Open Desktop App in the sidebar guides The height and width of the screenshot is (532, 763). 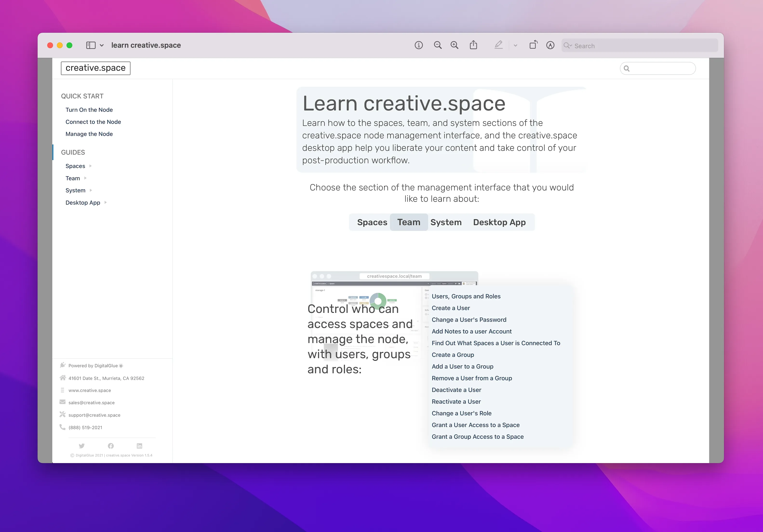click(83, 203)
